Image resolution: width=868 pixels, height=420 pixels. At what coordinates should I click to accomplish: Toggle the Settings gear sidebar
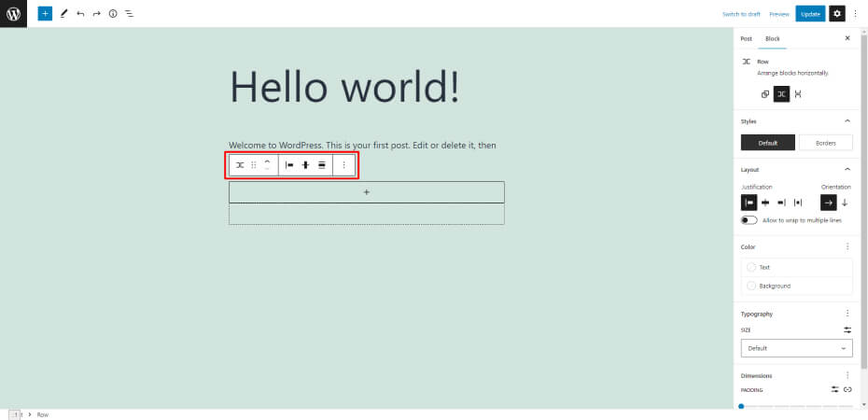836,14
